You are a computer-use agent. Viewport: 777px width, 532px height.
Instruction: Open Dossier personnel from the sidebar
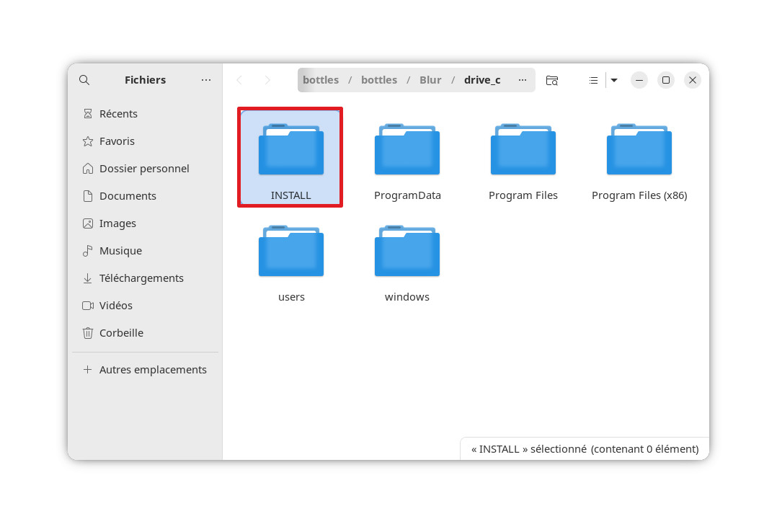(144, 169)
